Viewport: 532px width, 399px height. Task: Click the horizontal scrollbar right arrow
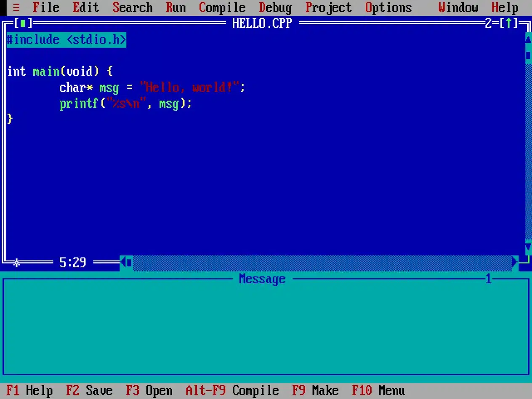point(515,263)
